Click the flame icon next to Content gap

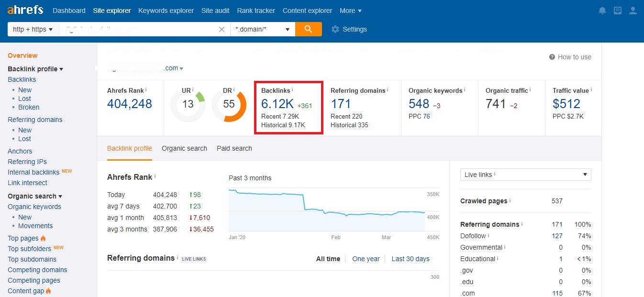48,291
